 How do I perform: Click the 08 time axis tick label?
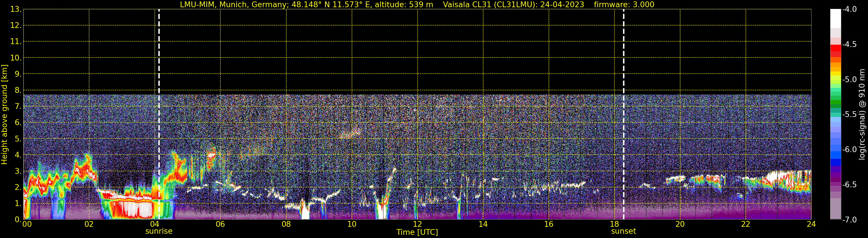coord(286,224)
